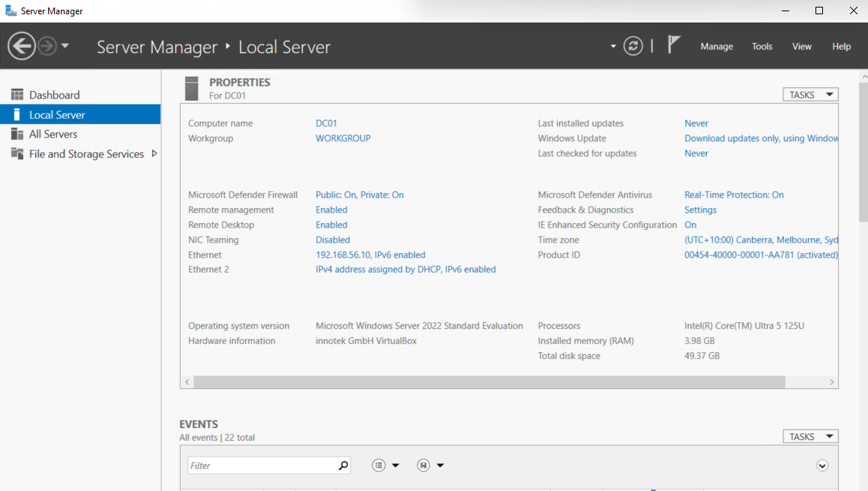This screenshot has height=491, width=868.
Task: Click the 3.98 GB installed memory value
Action: [699, 340]
